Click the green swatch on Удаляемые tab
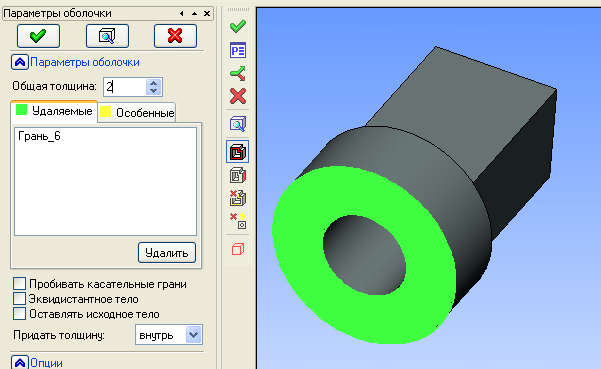The height and width of the screenshot is (369, 601). (21, 110)
